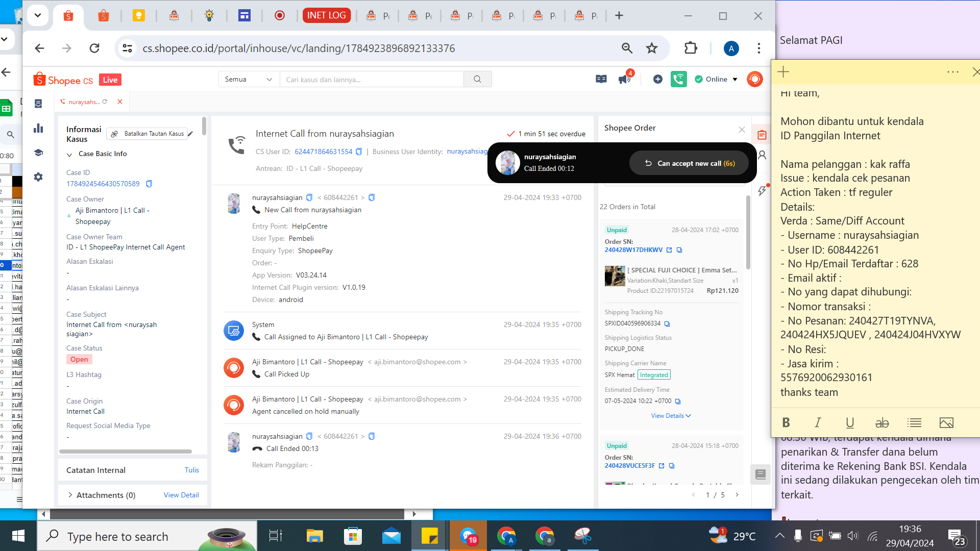Image resolution: width=980 pixels, height=551 pixels.
Task: Toggle underline formatting in sticky note
Action: click(850, 422)
